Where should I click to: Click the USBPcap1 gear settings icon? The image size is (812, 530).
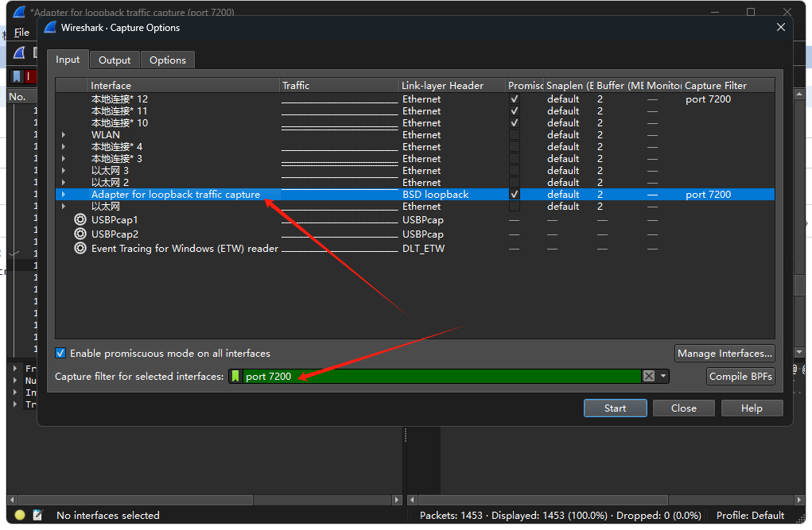coord(80,219)
